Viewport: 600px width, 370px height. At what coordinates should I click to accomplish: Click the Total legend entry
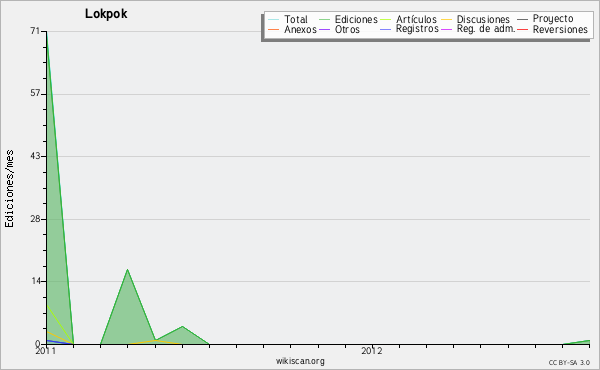click(x=288, y=19)
